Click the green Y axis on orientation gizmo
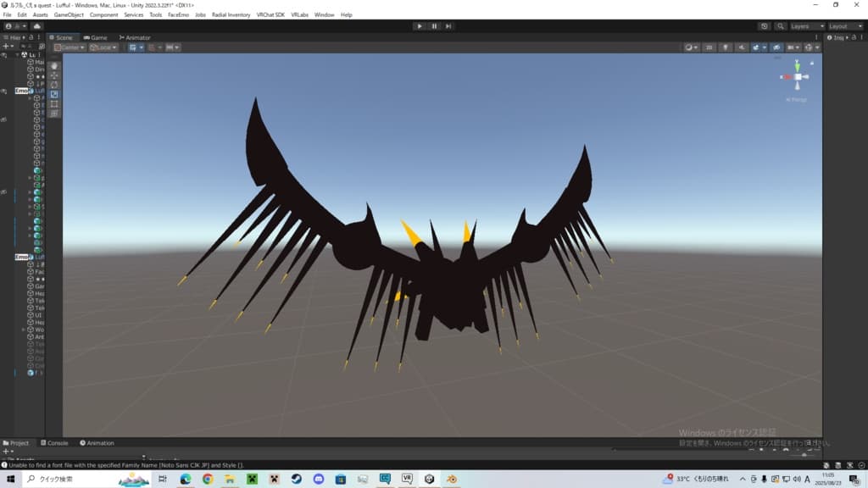 pyautogui.click(x=797, y=64)
